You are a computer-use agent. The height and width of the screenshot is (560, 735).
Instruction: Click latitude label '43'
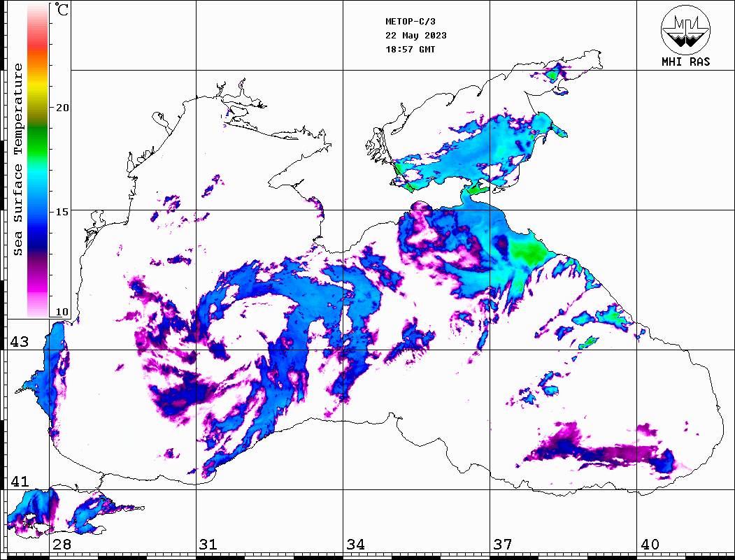tap(19, 342)
